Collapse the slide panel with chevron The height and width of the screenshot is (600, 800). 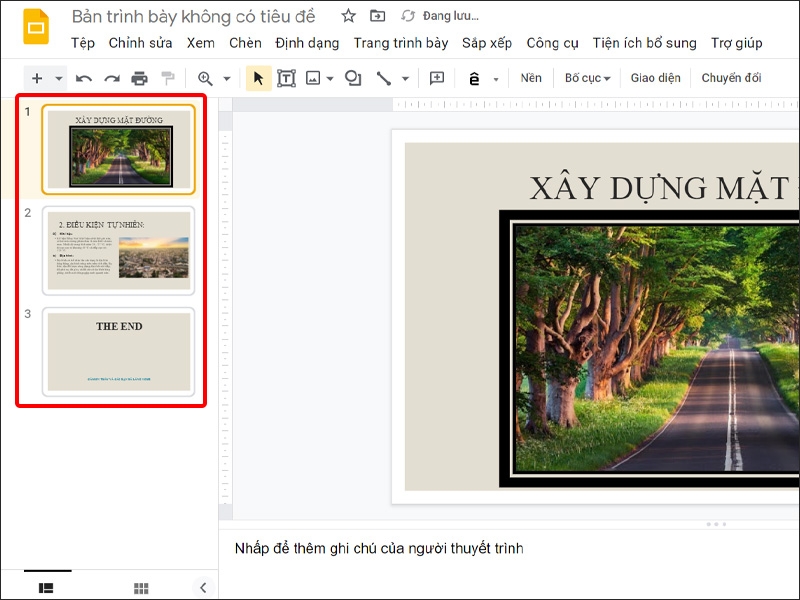pyautogui.click(x=203, y=587)
